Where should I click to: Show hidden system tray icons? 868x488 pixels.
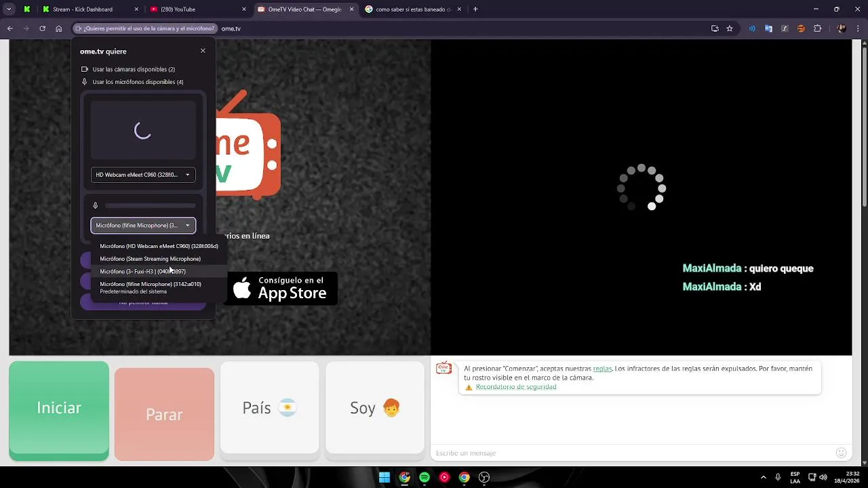(x=763, y=477)
